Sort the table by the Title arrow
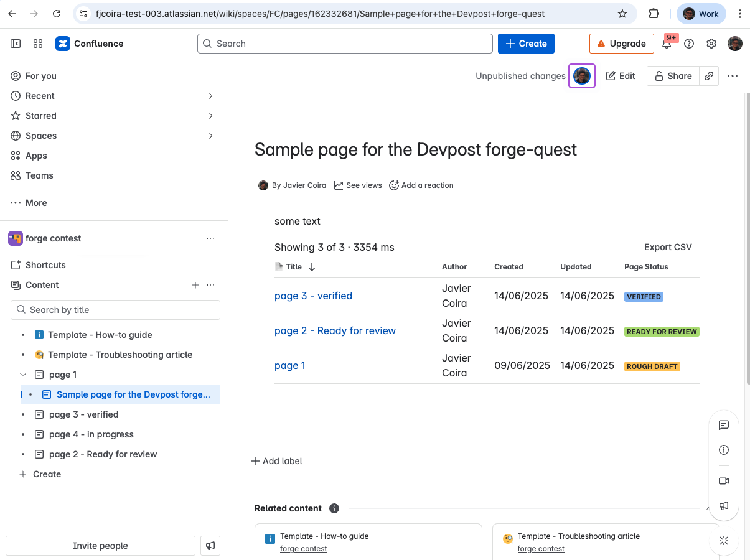The image size is (750, 560). pos(312,267)
